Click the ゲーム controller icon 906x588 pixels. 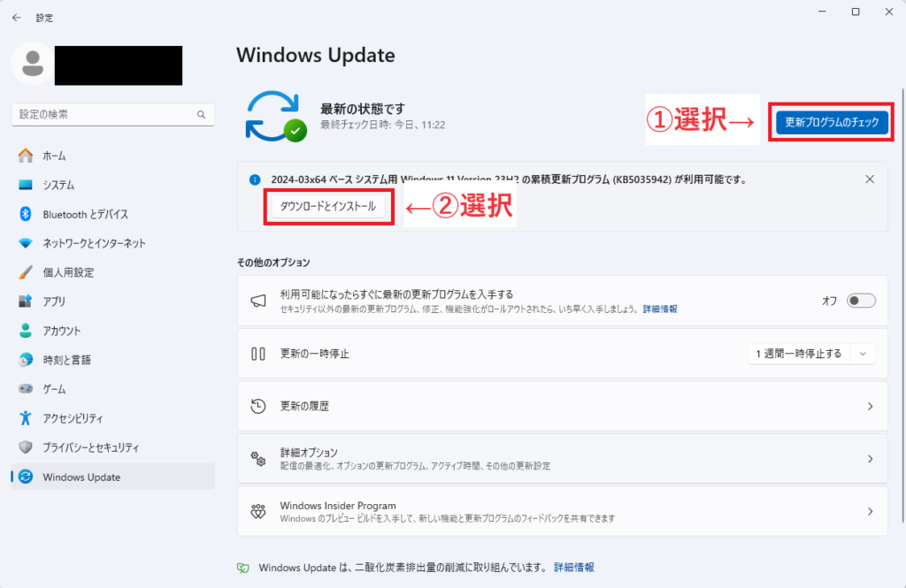[x=26, y=389]
